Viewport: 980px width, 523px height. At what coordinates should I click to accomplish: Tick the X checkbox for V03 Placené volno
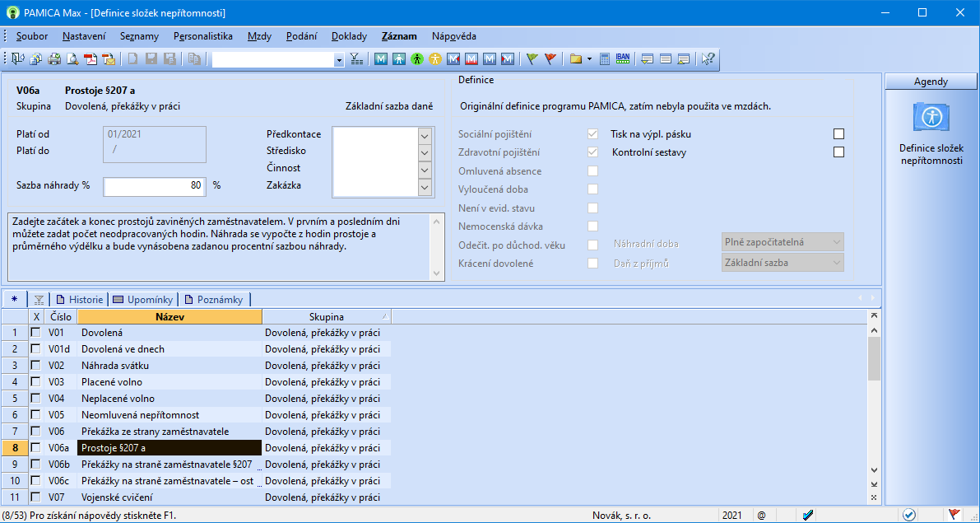pos(36,382)
